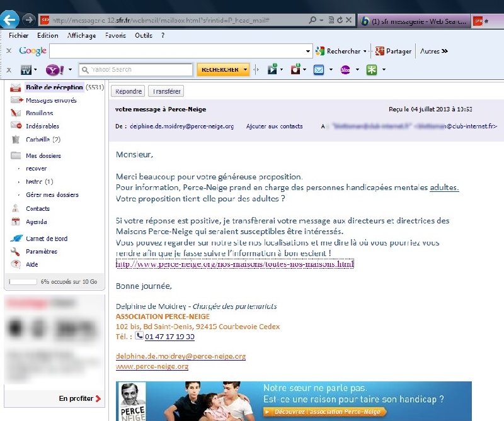Go forward with the browser forward arrow
This screenshot has width=504, height=421.
29,20
